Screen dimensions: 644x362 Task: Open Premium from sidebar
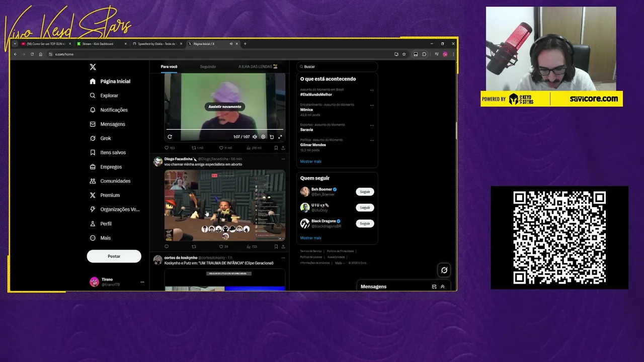point(105,195)
